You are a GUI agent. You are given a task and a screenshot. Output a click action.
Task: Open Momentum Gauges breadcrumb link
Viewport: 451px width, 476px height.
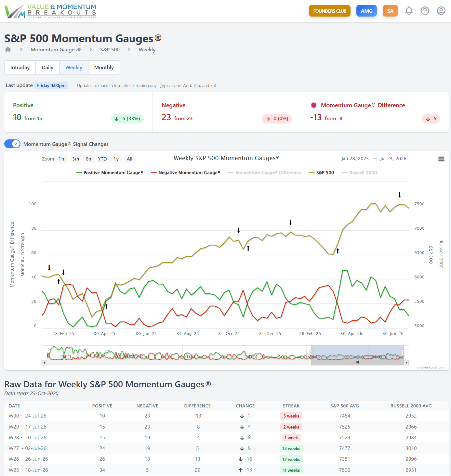(56, 50)
